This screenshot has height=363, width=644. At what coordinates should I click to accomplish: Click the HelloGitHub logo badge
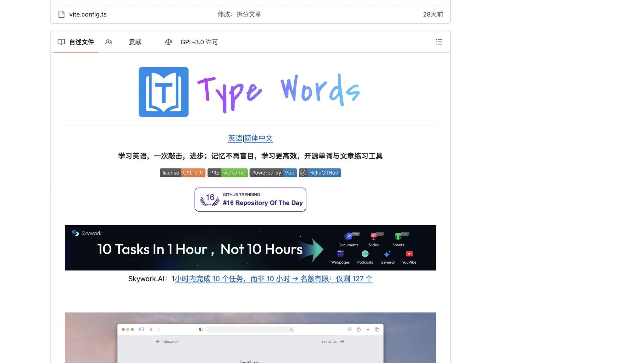pyautogui.click(x=320, y=173)
